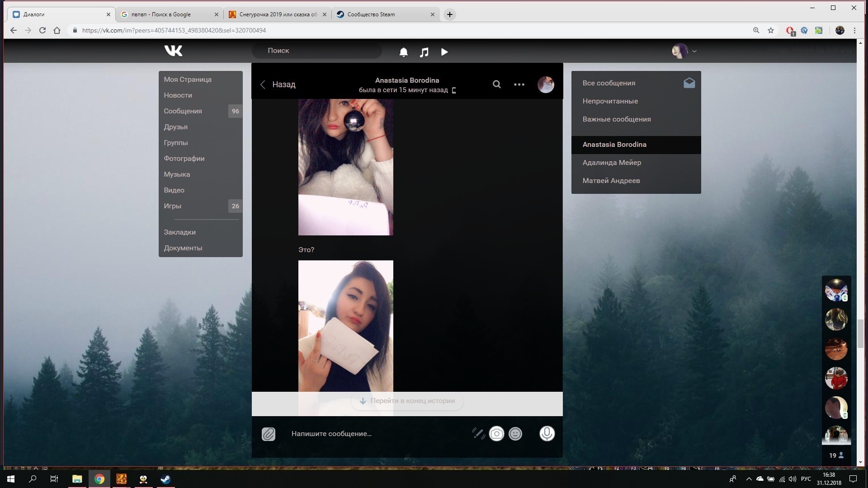This screenshot has height=488, width=868.
Task: Select Непрочитанные messages filter
Action: [610, 101]
